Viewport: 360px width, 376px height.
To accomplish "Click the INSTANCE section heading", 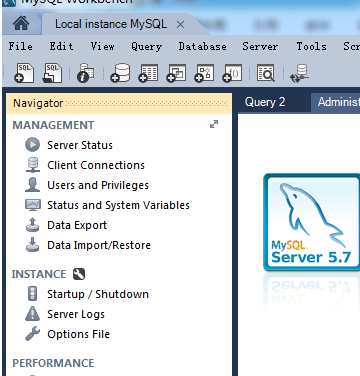I will [39, 274].
